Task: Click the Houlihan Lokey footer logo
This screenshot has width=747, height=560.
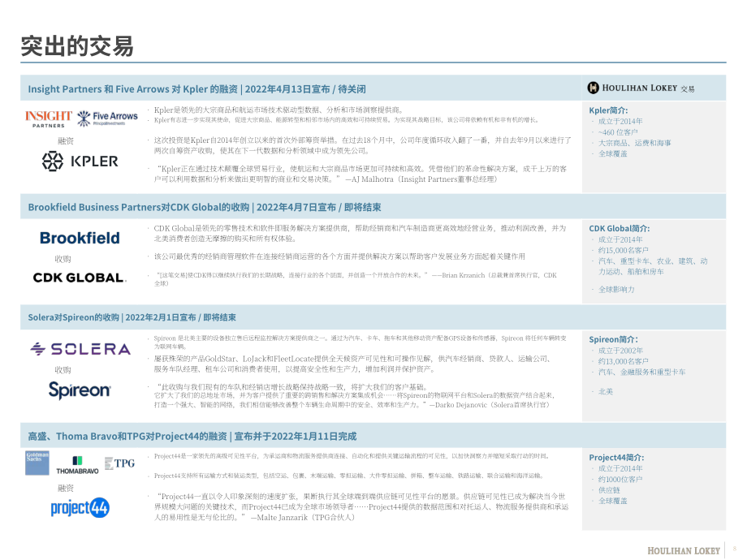Action: (x=683, y=550)
